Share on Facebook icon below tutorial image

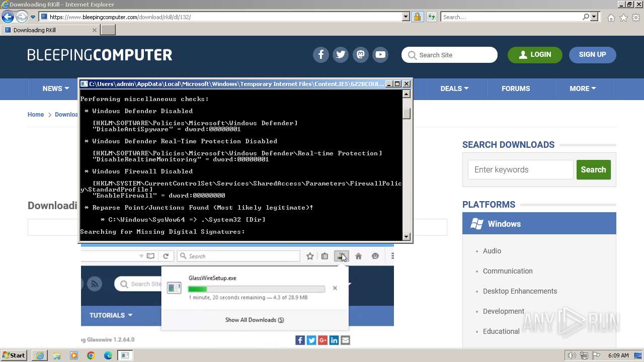click(300, 340)
